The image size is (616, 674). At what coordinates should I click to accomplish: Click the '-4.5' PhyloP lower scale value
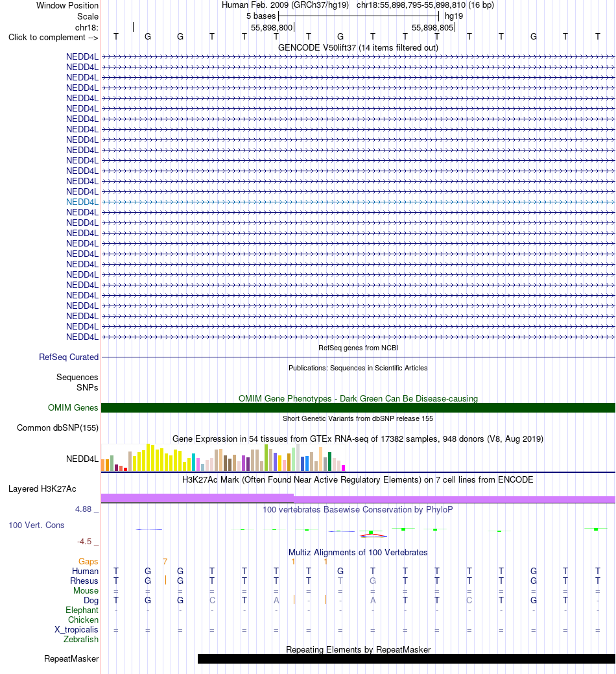pyautogui.click(x=84, y=542)
